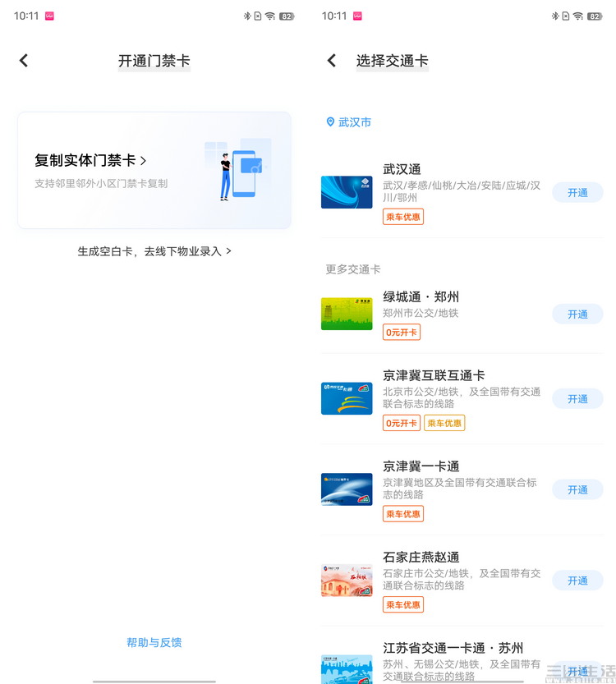
Task: Tap 0元开卡 tag under 绿城通·郑州
Action: [x=402, y=332]
